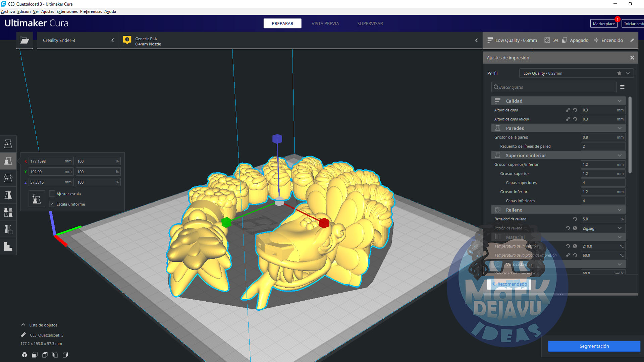Select the Move tool in left toolbar
This screenshot has width=644, height=362.
coord(8,143)
